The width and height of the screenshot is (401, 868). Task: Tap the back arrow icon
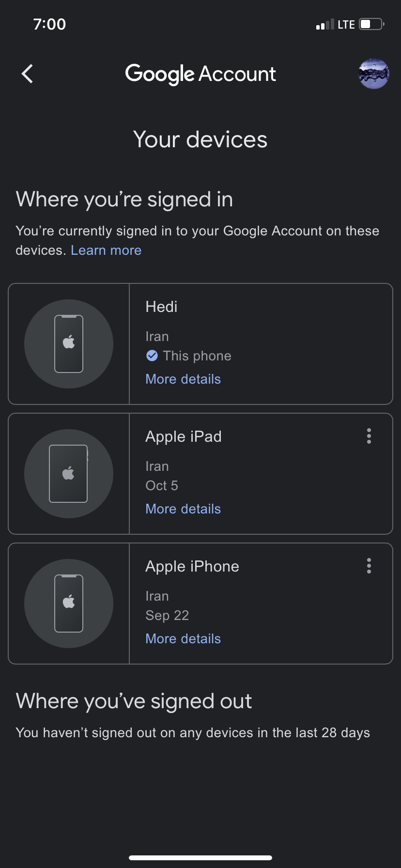coord(28,74)
